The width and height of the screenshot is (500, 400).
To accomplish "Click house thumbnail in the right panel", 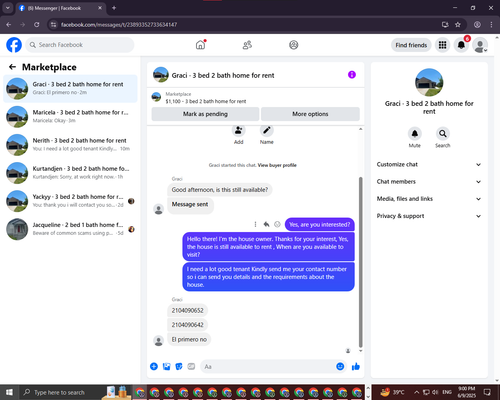I will (429, 82).
